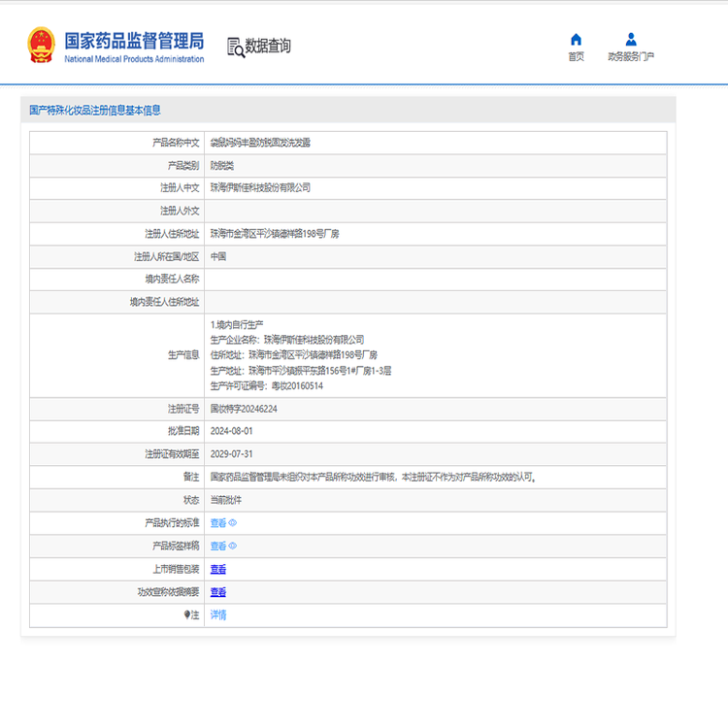Click the 政务服务门户 person icon
Viewport: 728px width, 728px height.
click(x=631, y=40)
